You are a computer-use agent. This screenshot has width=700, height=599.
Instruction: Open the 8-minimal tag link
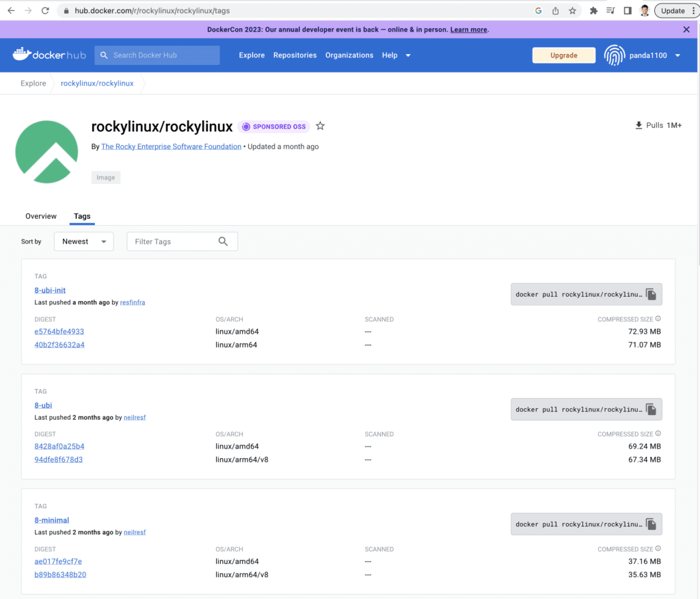click(x=52, y=520)
